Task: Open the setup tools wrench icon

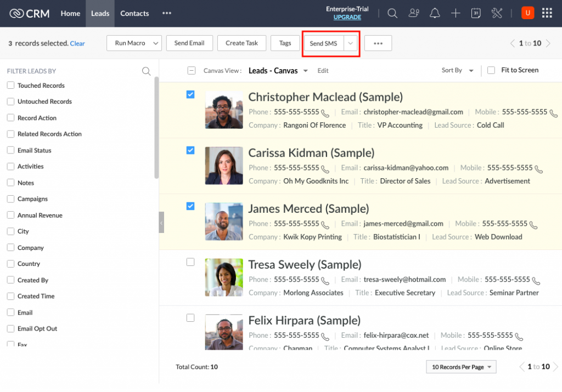Action: [497, 13]
